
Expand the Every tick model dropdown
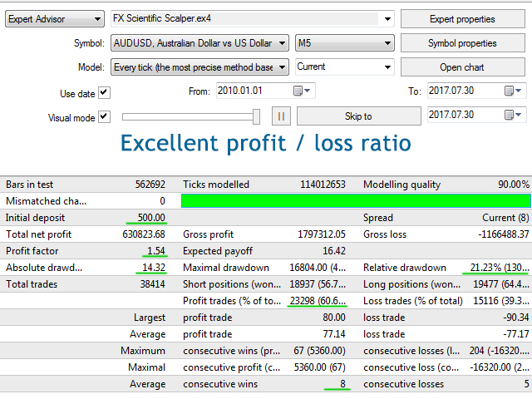pos(281,67)
